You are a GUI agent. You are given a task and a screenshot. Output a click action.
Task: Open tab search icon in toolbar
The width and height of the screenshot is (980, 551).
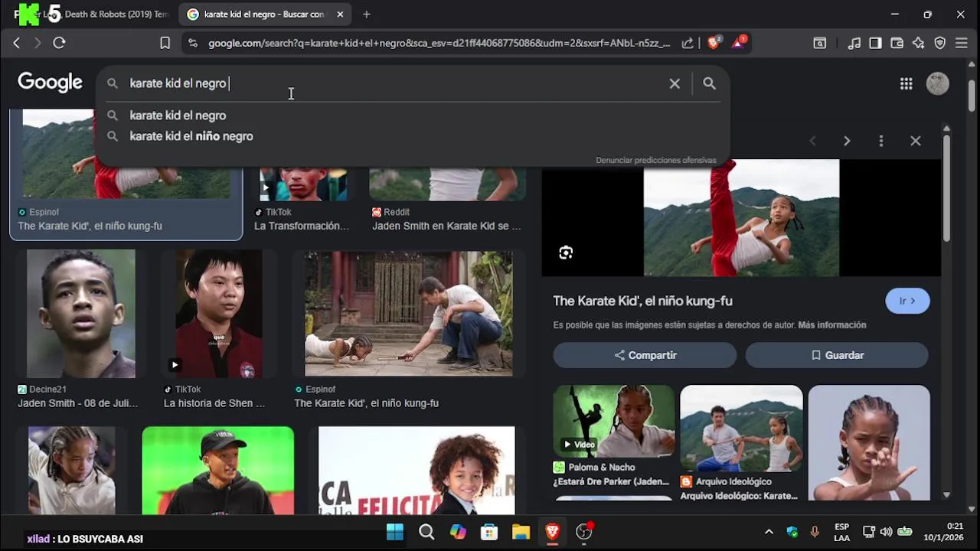point(820,44)
